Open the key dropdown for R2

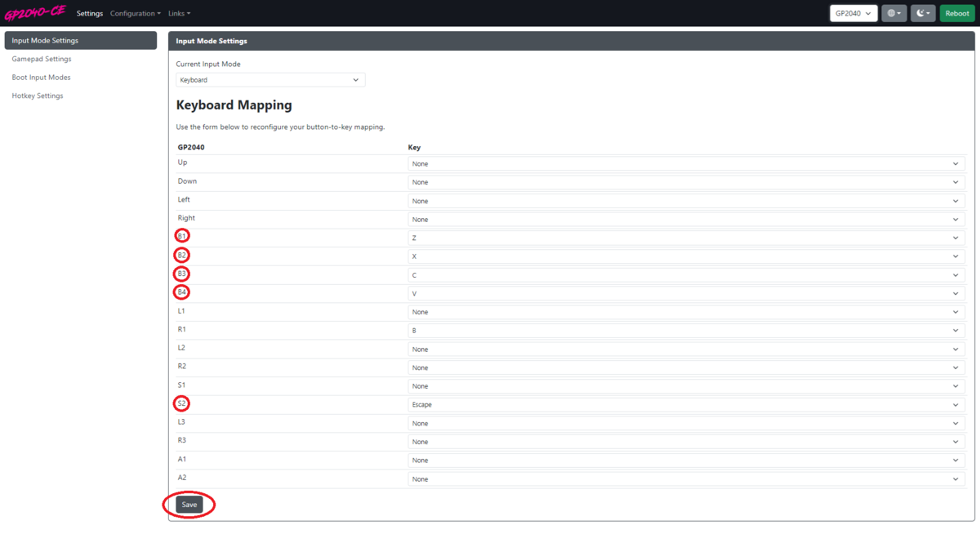(686, 367)
